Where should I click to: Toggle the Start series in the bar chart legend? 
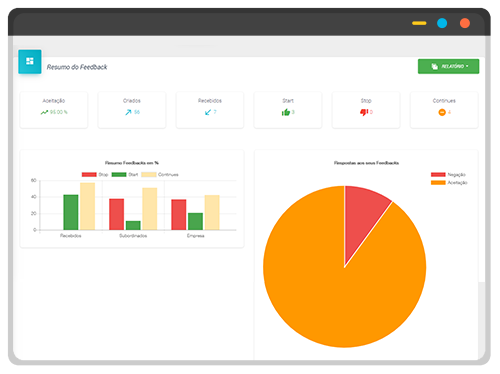tap(125, 174)
